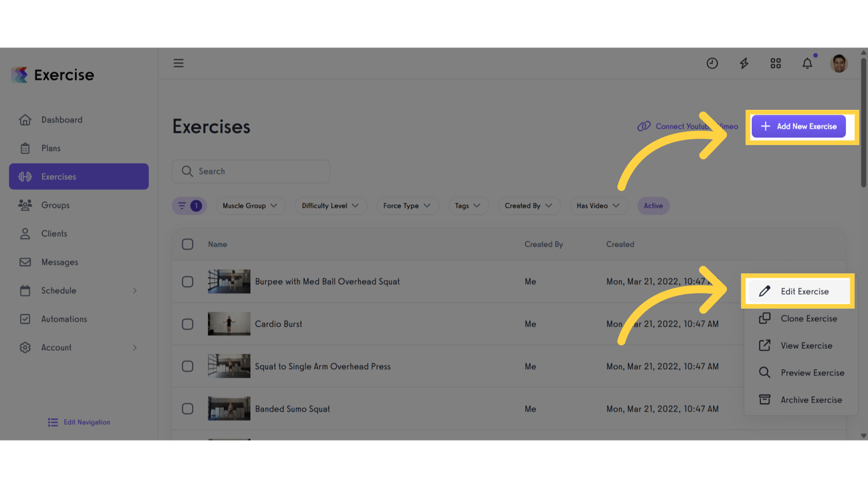The width and height of the screenshot is (868, 488).
Task: Open the notifications bell
Action: [x=808, y=63]
